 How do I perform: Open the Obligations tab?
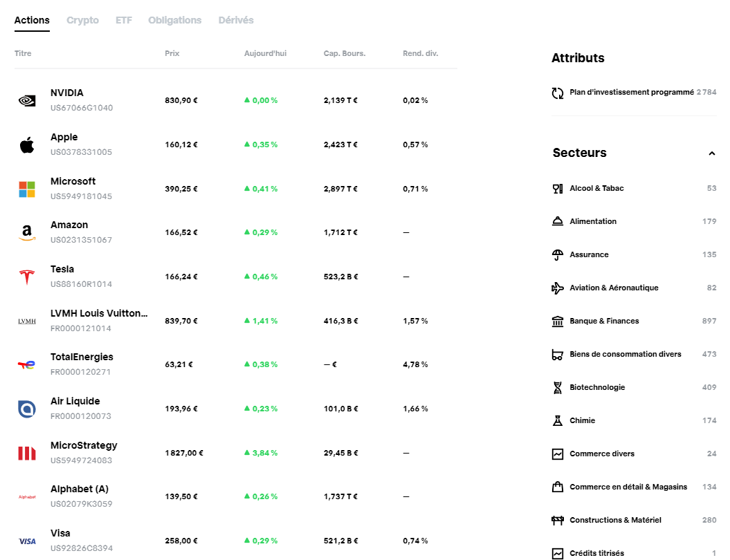coord(174,20)
